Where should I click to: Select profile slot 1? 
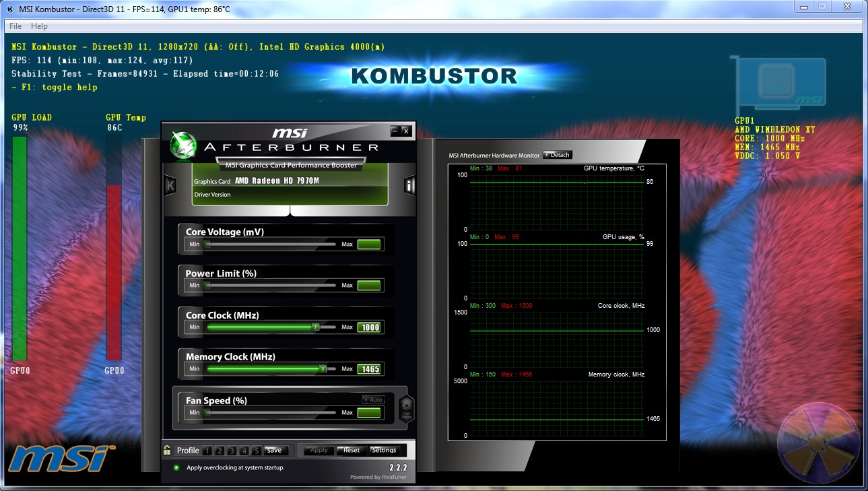(207, 451)
